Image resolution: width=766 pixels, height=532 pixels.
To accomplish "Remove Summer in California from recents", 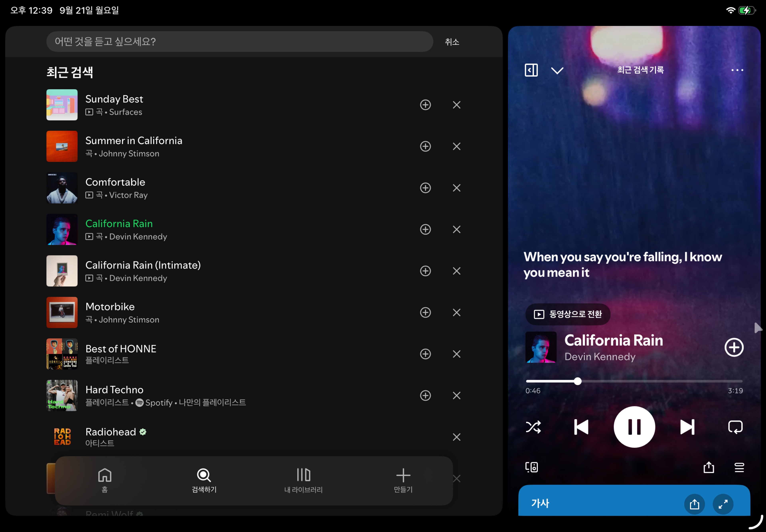I will [x=457, y=146].
